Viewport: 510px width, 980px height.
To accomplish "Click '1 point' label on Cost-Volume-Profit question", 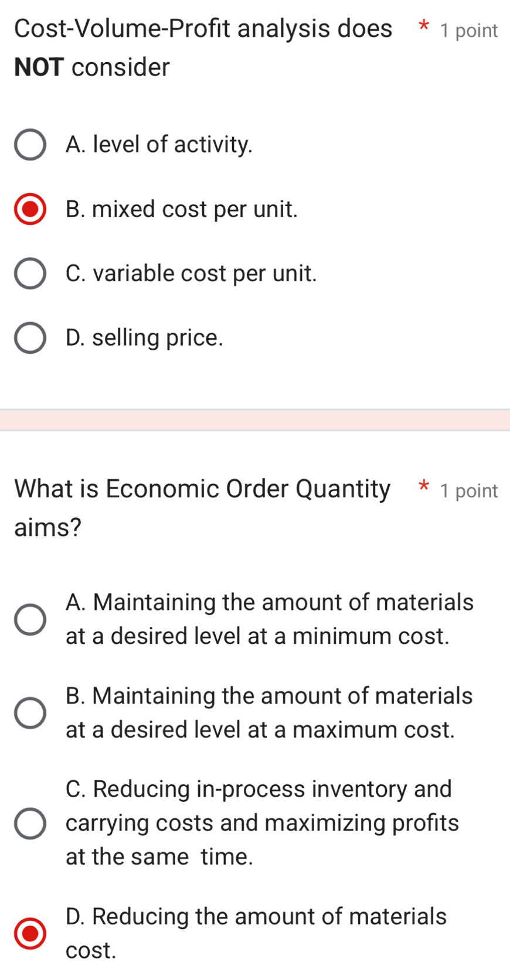I will (469, 30).
